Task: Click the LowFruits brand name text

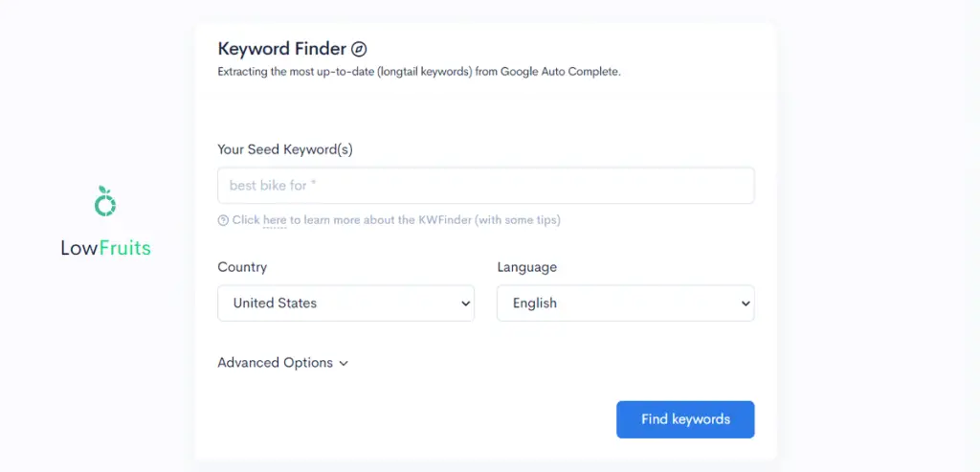Action: pos(105,248)
